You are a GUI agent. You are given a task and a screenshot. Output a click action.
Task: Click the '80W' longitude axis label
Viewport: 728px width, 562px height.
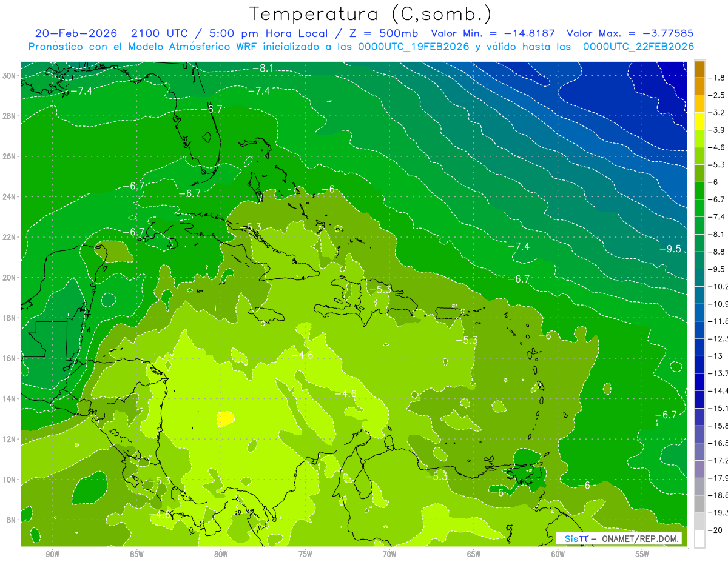(x=221, y=554)
